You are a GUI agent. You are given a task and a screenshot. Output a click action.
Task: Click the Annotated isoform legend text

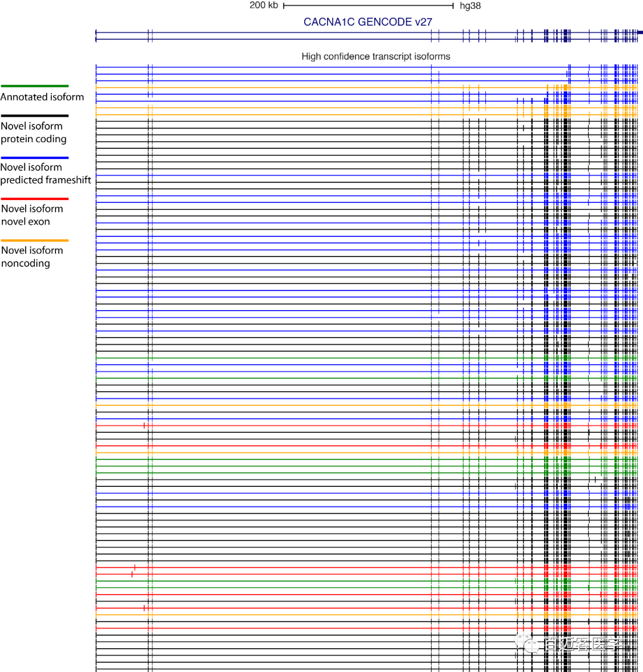[x=42, y=97]
